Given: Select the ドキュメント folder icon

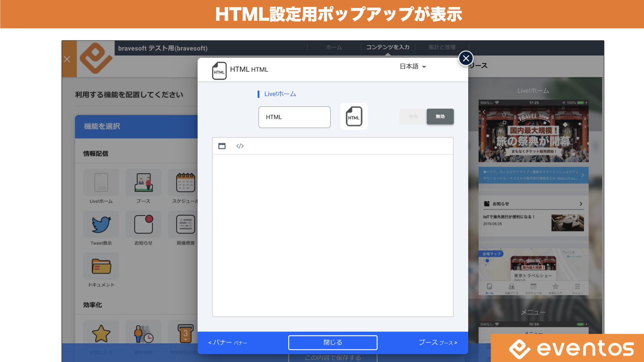Looking at the screenshot, I should [101, 266].
